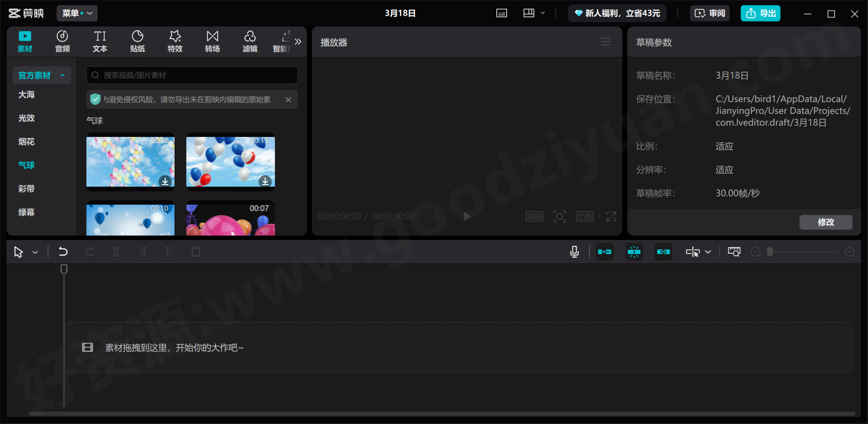Collapse the 官方素材 category list
The image size is (868, 424).
[63, 75]
